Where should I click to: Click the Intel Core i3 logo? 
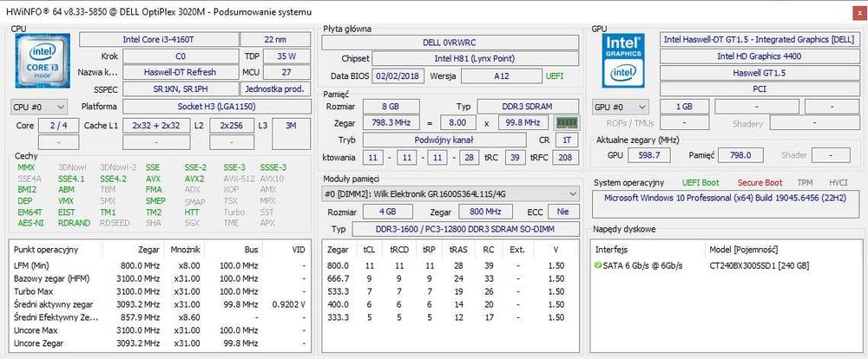[43, 61]
